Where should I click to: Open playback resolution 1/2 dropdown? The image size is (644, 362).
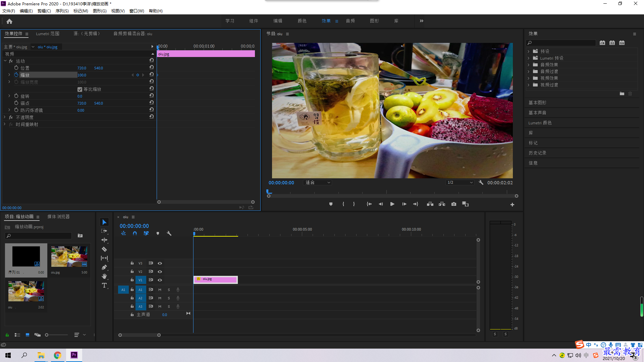460,183
